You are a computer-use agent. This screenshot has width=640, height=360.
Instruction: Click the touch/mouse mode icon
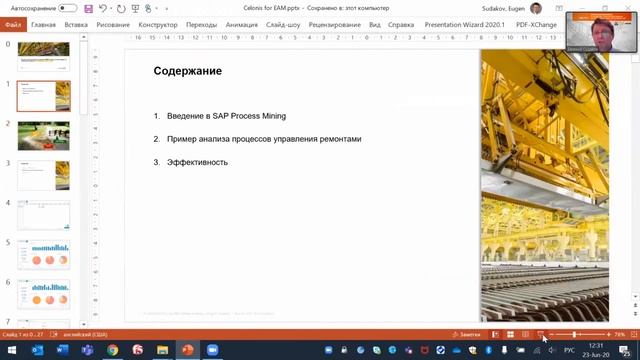(148, 8)
